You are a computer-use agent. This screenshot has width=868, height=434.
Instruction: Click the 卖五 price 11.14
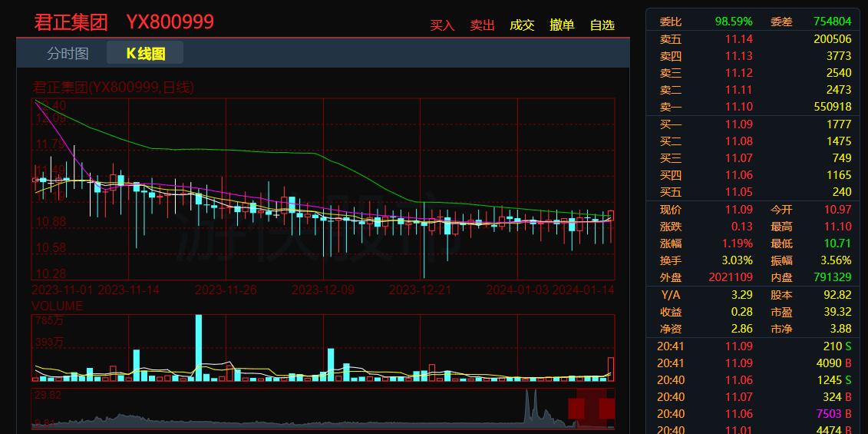pos(739,39)
